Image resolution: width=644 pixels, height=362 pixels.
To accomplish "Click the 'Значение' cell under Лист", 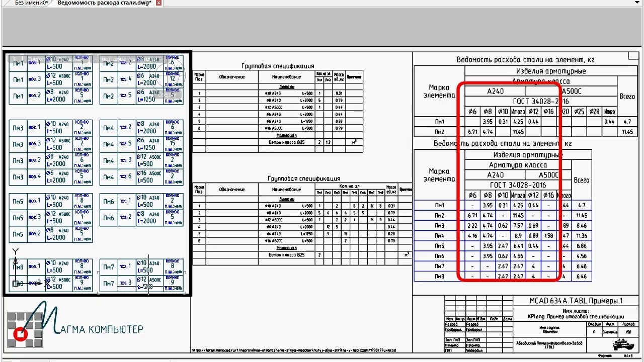I will [610, 332].
